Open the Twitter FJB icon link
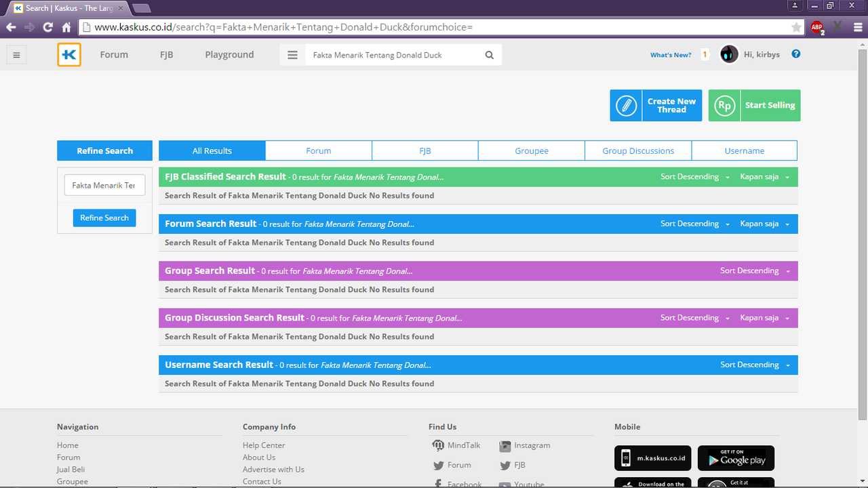 [505, 465]
